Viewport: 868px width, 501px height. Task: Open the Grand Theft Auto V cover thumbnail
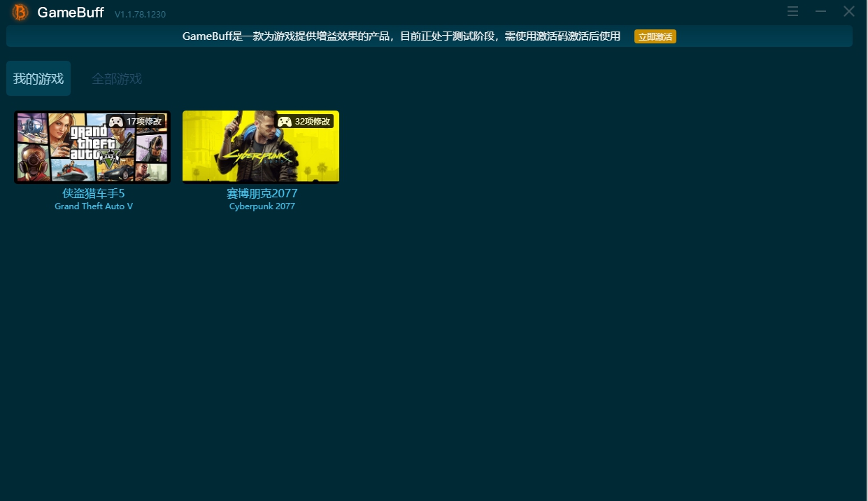coord(92,146)
